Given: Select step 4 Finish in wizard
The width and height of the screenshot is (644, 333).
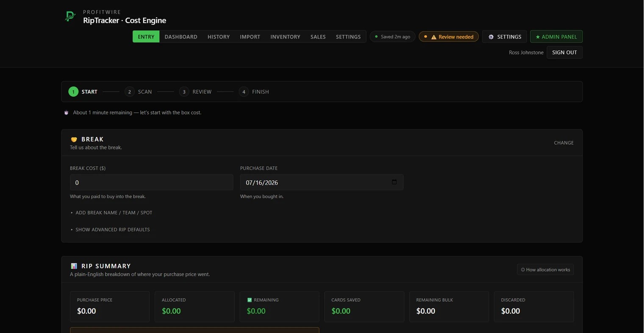Looking at the screenshot, I should [x=254, y=92].
